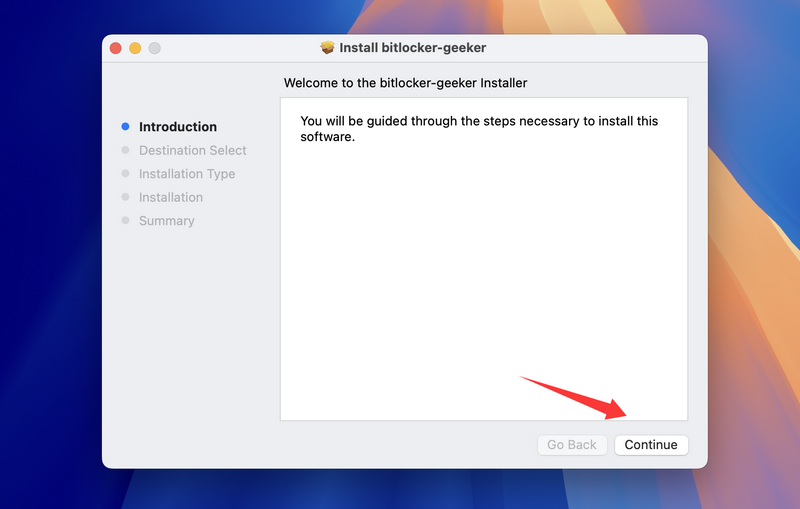Click the Continue button
Image resolution: width=800 pixels, height=509 pixels.
[x=651, y=445]
